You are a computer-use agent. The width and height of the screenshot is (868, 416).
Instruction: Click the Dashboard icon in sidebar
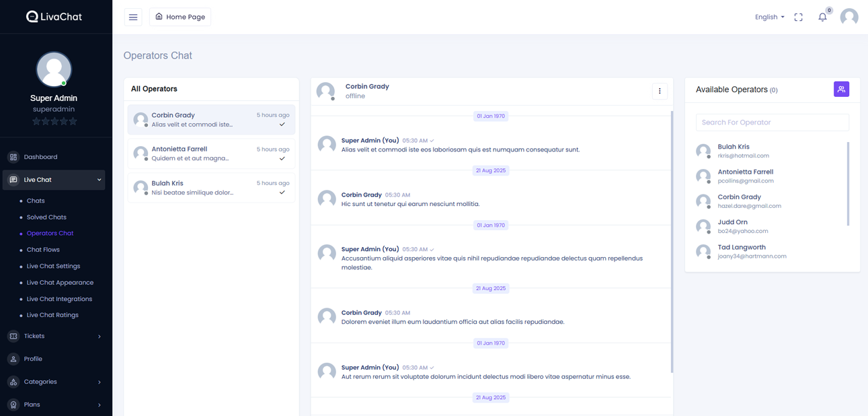[13, 157]
